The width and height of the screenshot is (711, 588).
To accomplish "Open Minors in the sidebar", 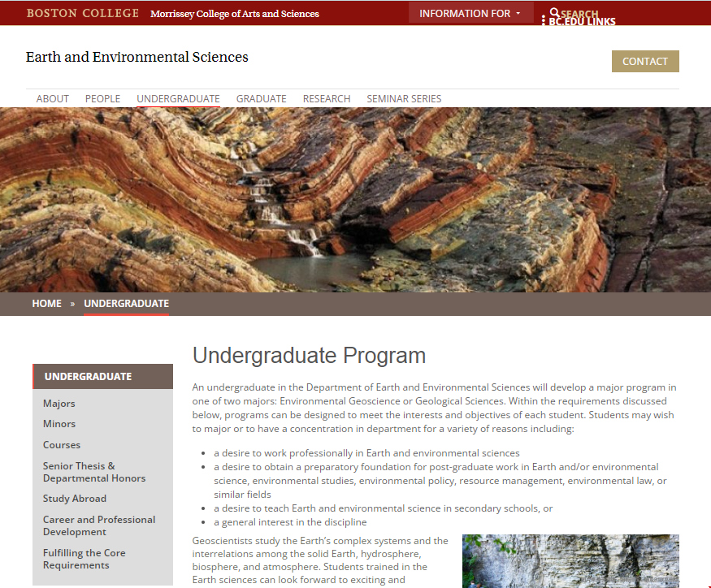I will click(59, 424).
